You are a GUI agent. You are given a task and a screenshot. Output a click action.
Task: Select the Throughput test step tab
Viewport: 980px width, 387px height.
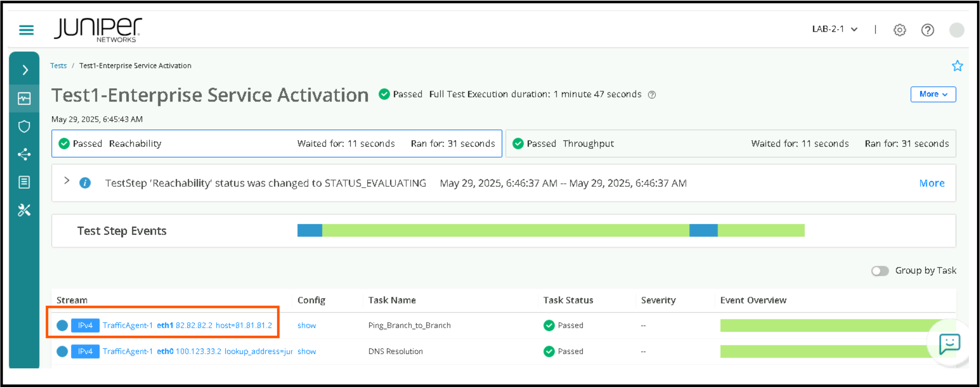click(x=730, y=144)
